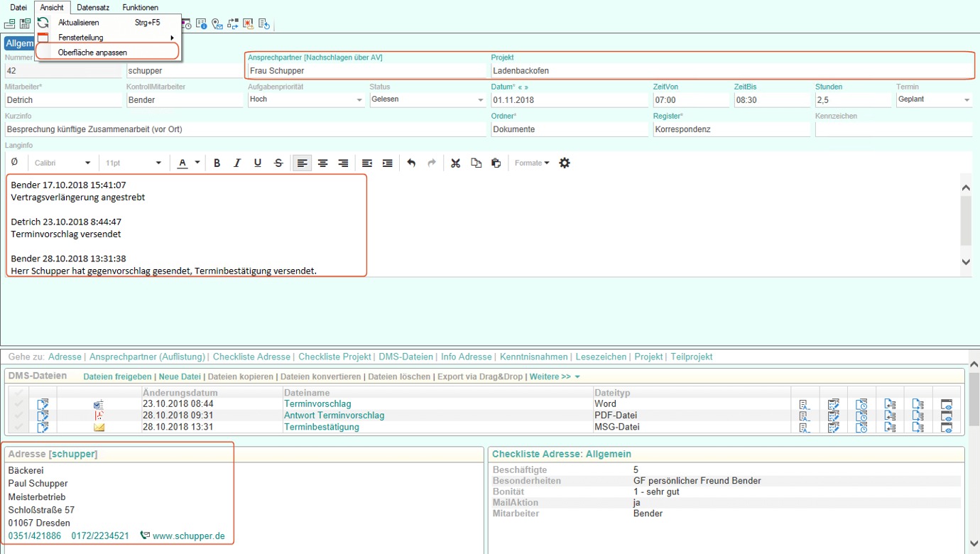This screenshot has width=980, height=554.
Task: Apply strikethrough formatting in Langinfo toolbar
Action: coord(278,163)
